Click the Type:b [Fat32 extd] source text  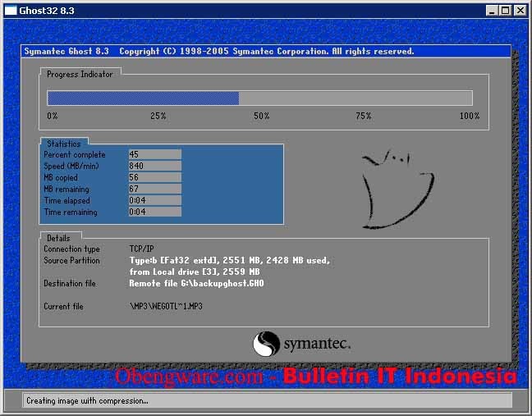[230, 260]
